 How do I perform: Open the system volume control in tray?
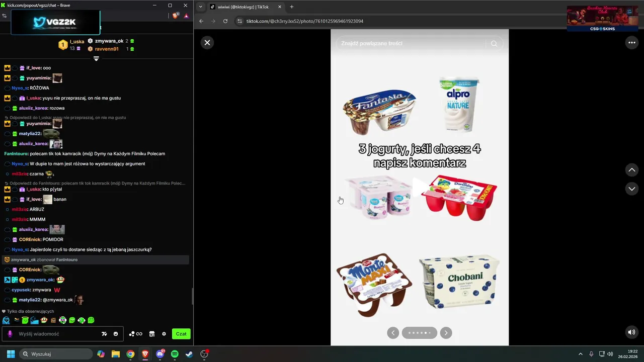pyautogui.click(x=610, y=354)
